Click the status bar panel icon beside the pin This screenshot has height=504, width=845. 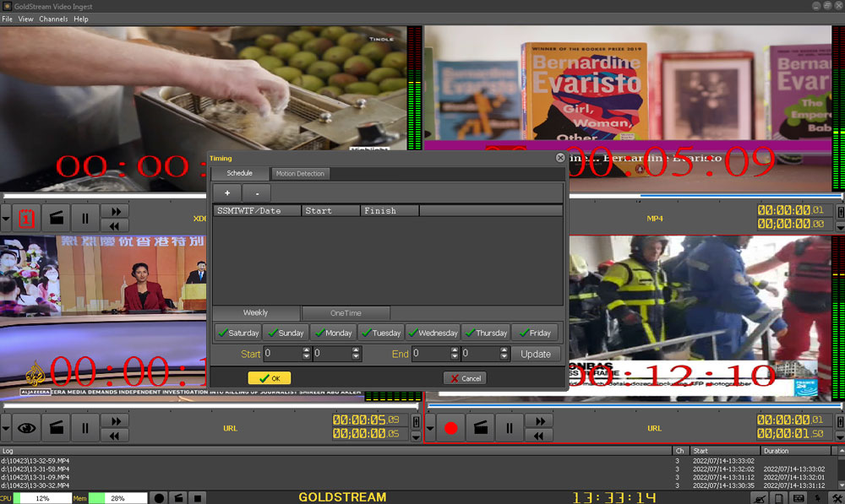point(799,499)
